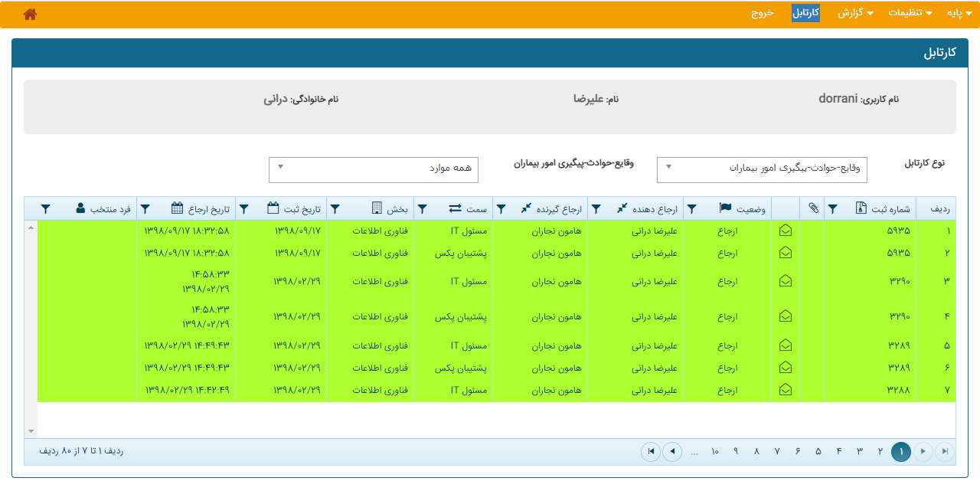
Task: Click the pager ellipsis for more pages
Action: click(x=694, y=452)
